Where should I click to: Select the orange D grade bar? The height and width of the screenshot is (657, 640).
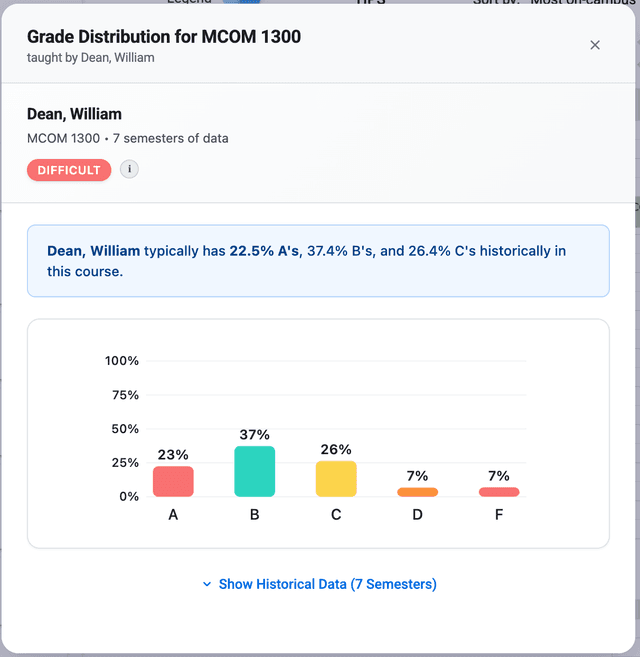click(417, 492)
